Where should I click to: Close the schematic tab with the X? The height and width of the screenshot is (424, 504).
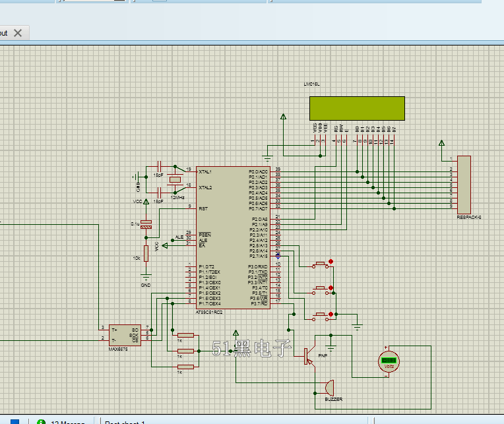coord(18,32)
